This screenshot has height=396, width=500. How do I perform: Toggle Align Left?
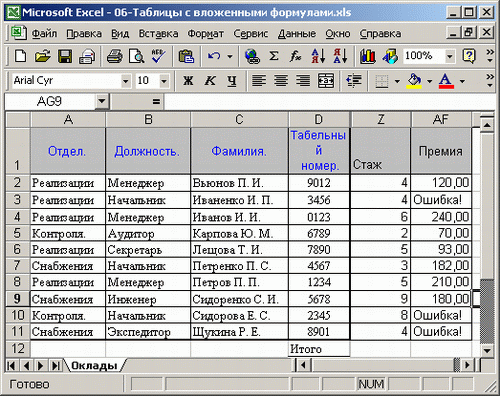click(259, 80)
